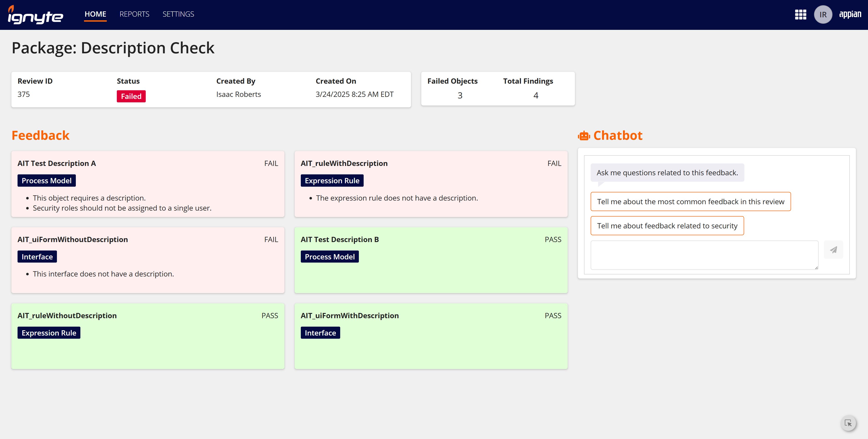868x439 pixels.
Task: Go to the HOME tab
Action: click(95, 14)
